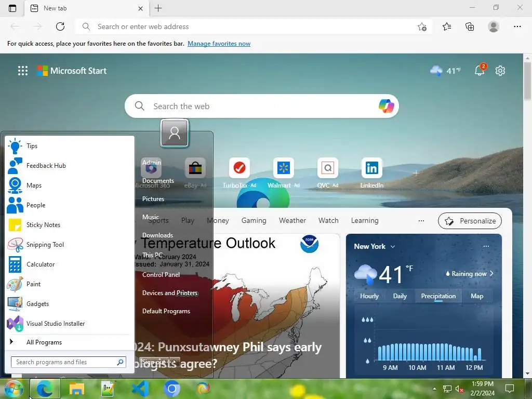Open Copilot from the search box

point(386,106)
